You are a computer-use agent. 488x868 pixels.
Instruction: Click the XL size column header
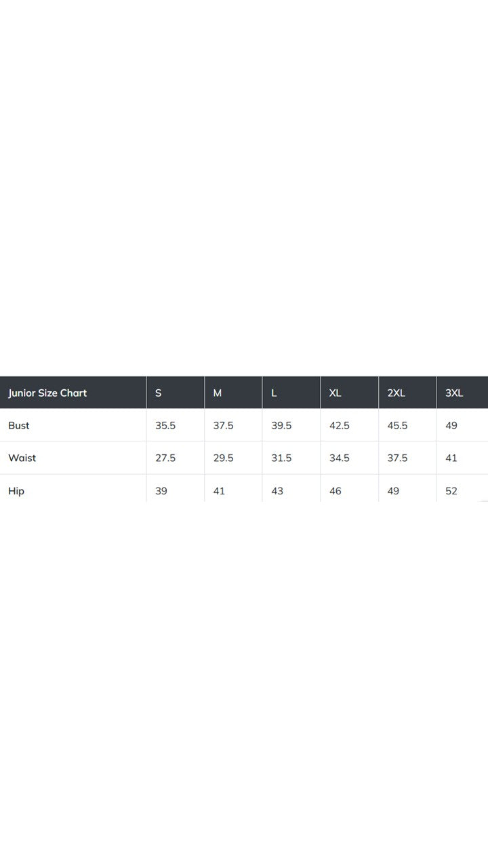click(335, 393)
